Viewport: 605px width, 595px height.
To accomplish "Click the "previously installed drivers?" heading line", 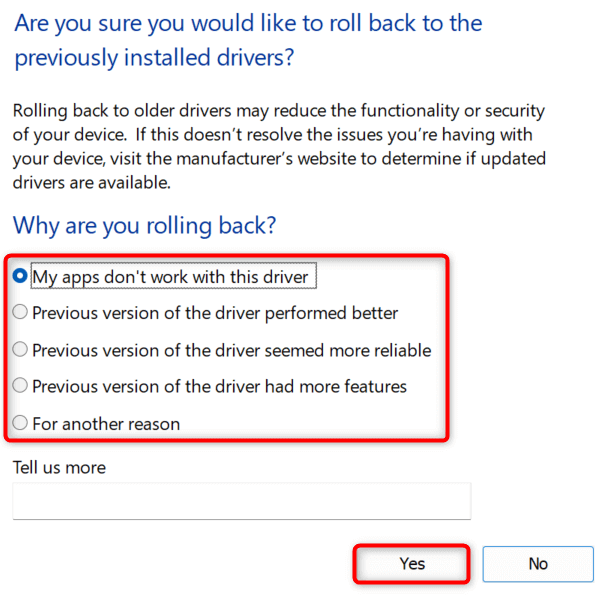I will click(x=154, y=58).
